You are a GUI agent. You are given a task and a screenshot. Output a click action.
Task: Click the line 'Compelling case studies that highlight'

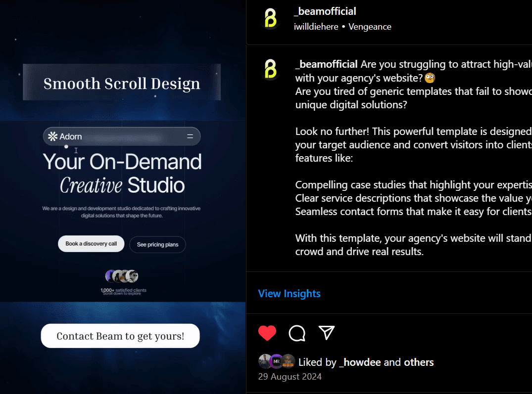click(x=414, y=184)
